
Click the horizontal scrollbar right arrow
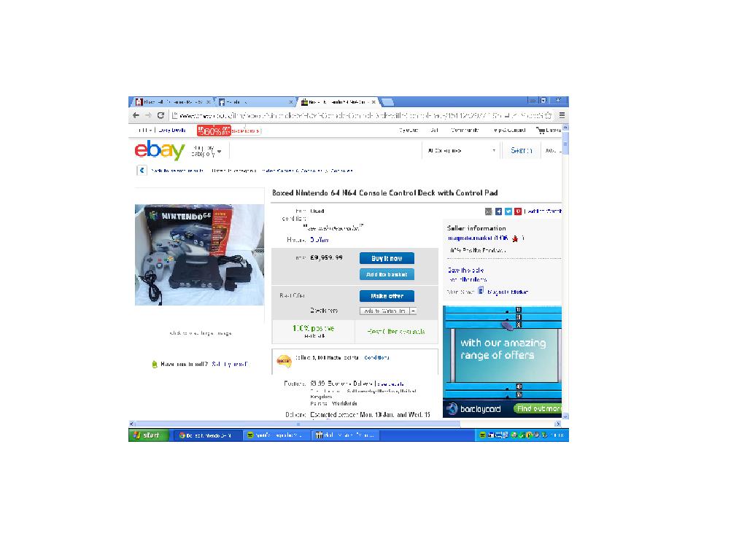pos(558,424)
